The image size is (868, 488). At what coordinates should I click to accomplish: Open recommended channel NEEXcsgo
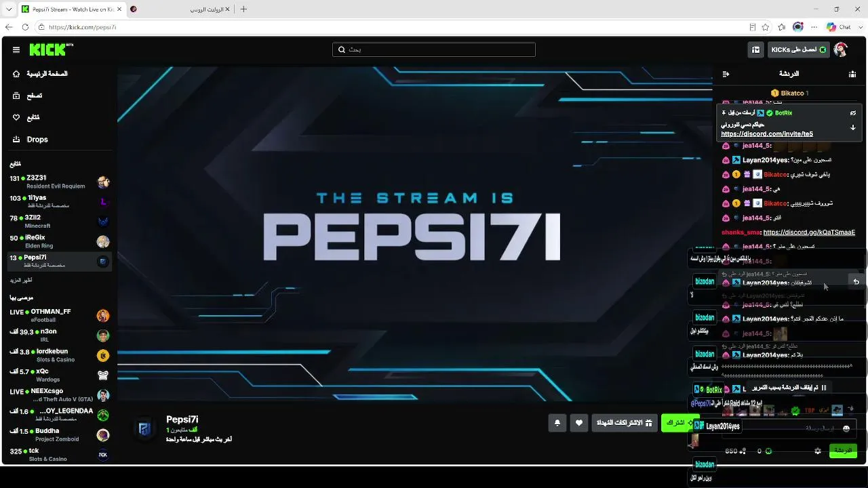59,394
